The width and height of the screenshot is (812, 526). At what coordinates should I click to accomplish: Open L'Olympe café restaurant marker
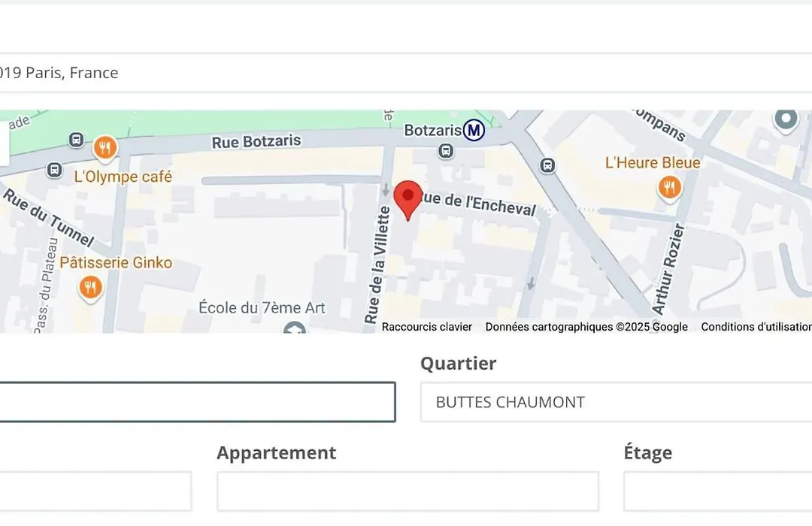click(105, 148)
